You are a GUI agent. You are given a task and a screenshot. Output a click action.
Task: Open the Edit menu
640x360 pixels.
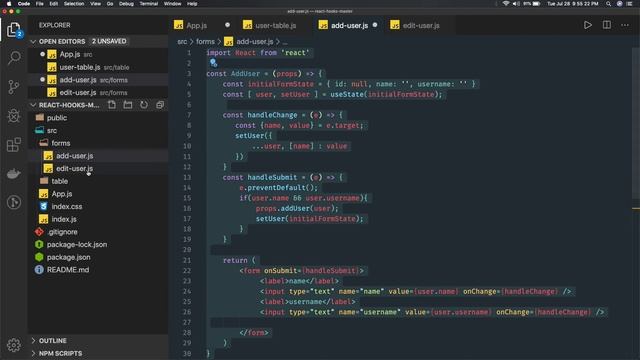[53, 4]
